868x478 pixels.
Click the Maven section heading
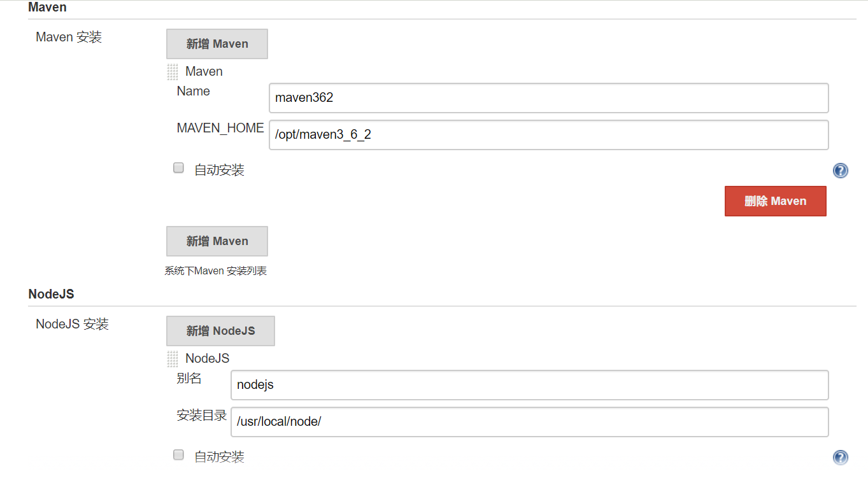48,8
